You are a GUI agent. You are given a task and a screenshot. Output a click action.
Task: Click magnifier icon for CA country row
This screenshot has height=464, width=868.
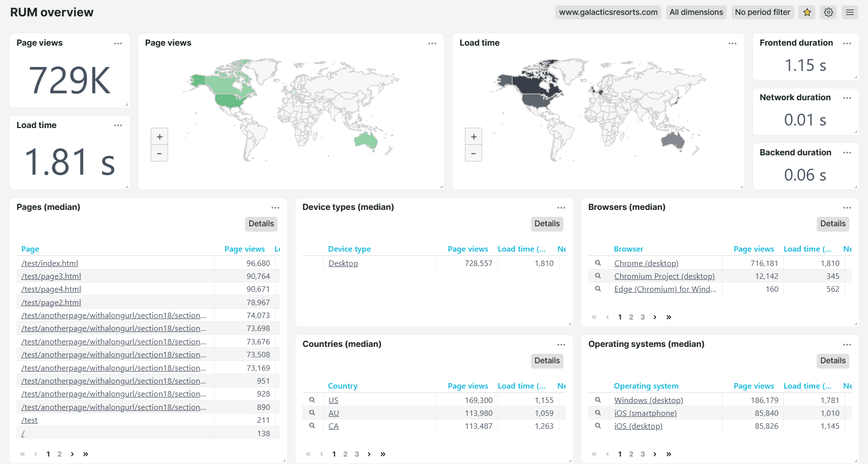312,426
